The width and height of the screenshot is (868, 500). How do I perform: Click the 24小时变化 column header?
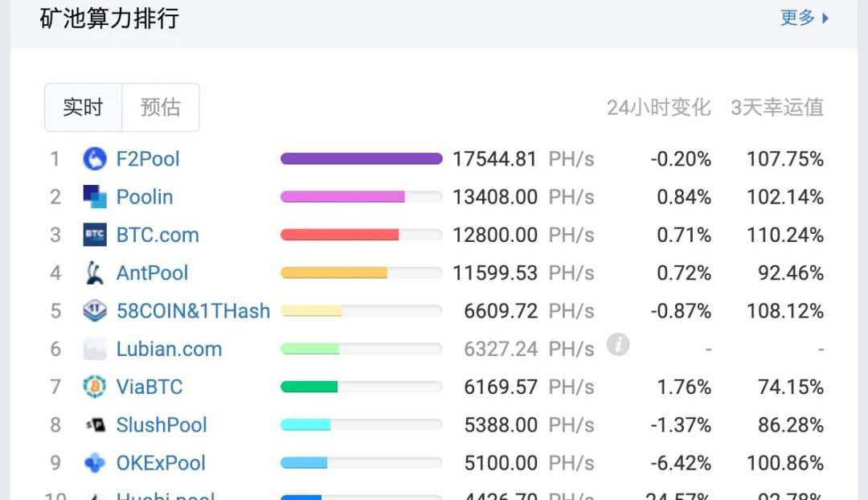point(658,108)
